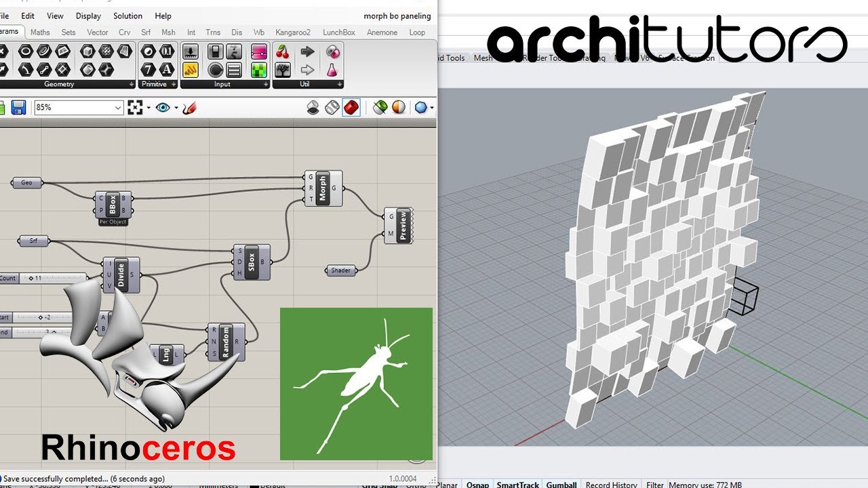Select the 7 Integer primitive icon

tap(149, 70)
